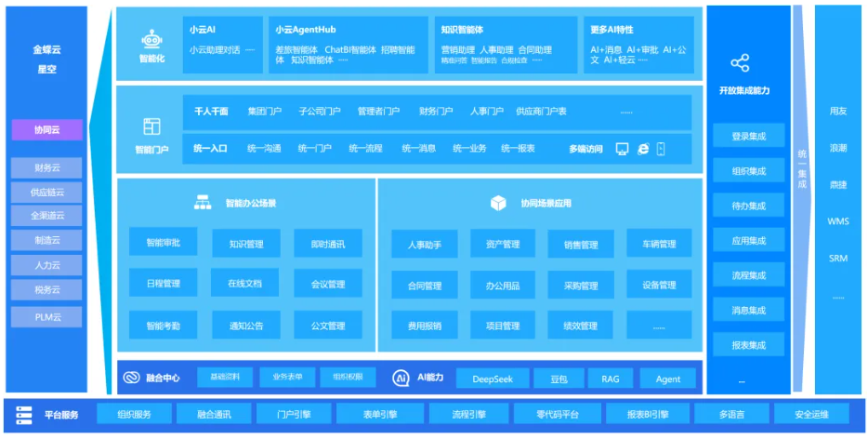Click the RAG box
Screen dimensions: 868x439
tap(611, 379)
